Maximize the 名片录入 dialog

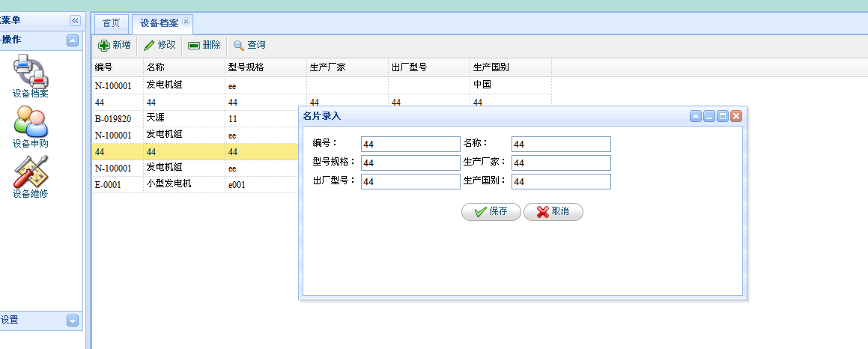click(x=723, y=116)
